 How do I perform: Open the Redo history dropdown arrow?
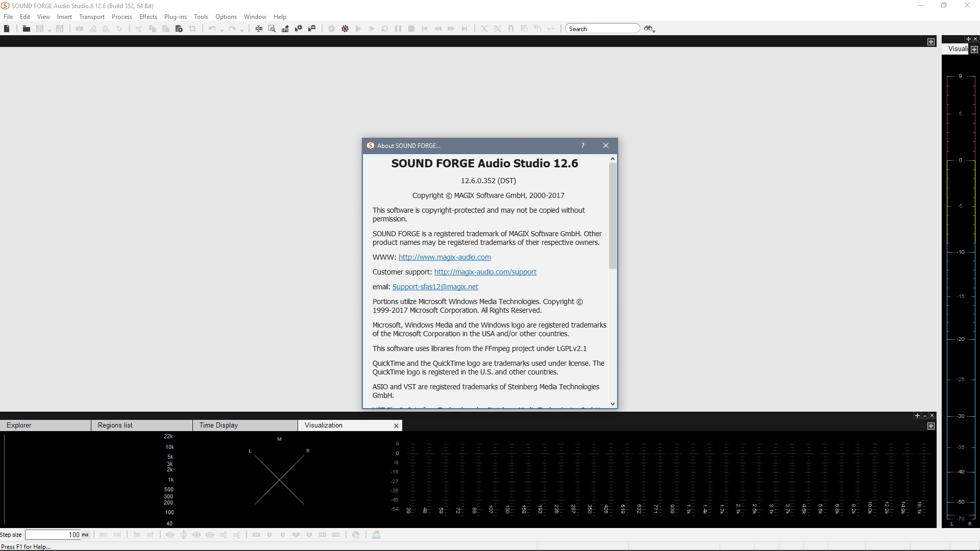click(242, 30)
